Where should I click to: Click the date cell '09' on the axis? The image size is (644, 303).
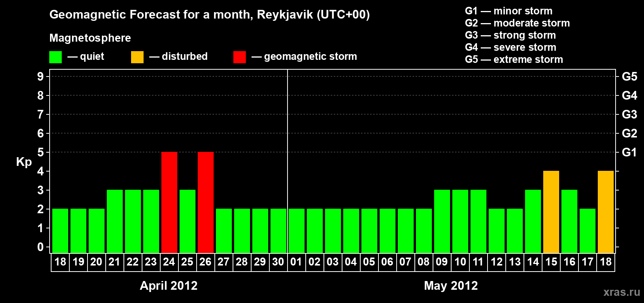(x=442, y=262)
